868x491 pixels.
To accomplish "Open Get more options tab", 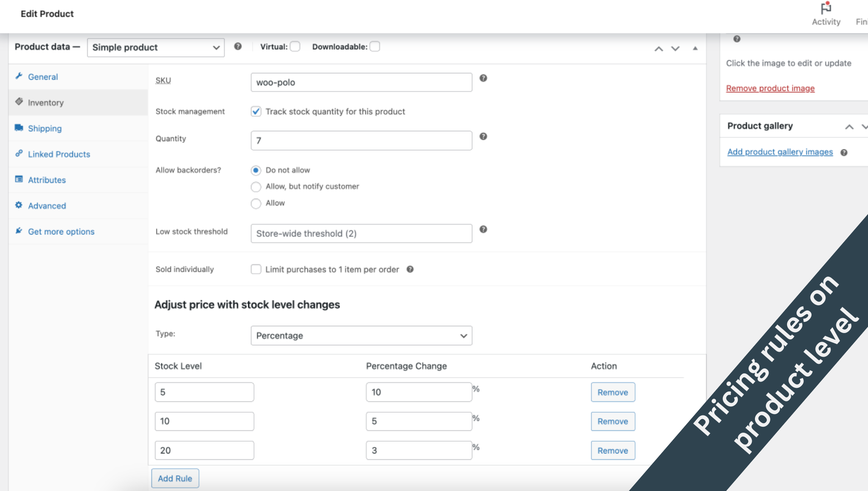I will pos(78,232).
